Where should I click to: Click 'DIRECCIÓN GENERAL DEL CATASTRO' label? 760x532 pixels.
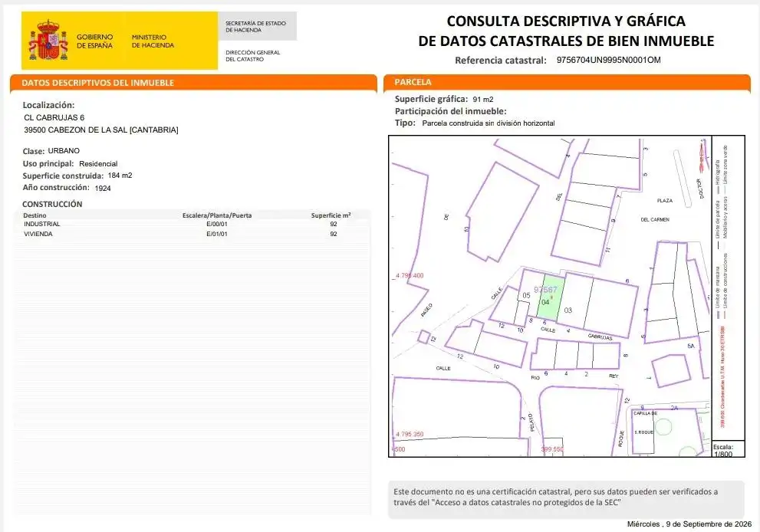252,56
